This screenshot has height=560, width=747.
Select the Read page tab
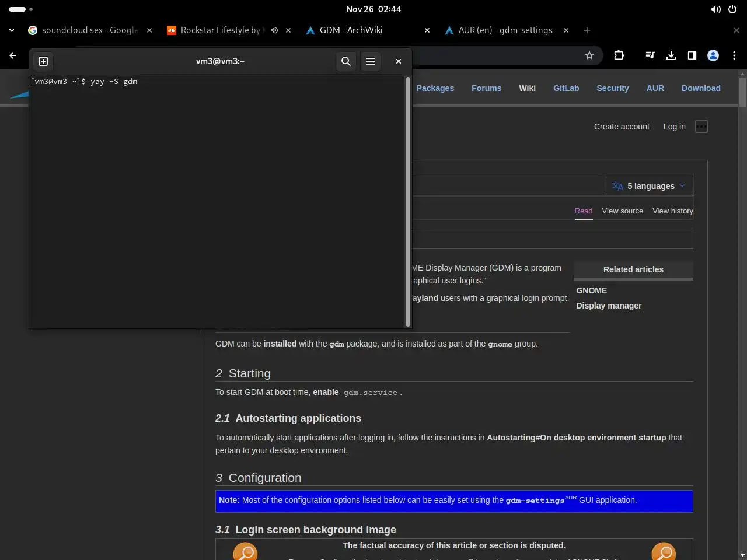[584, 211]
